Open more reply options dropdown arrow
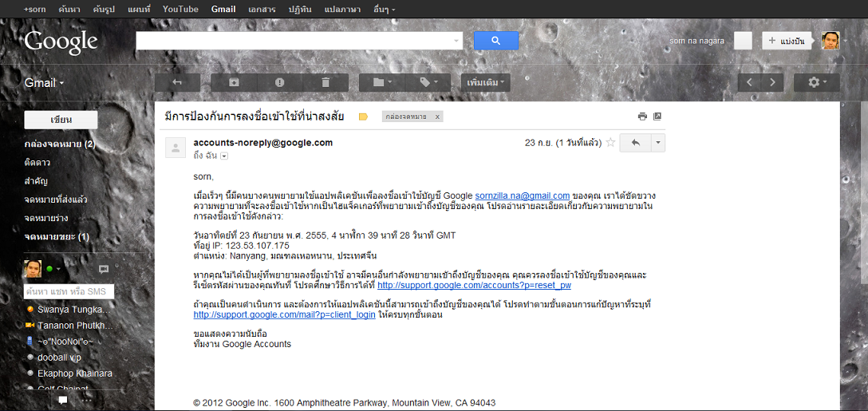This screenshot has height=411, width=868. point(658,142)
